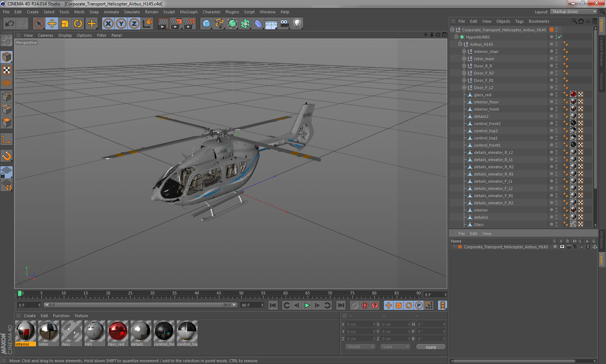The image size is (606, 364).
Task: Toggle visibility dot for interior_floor
Action: point(552,102)
